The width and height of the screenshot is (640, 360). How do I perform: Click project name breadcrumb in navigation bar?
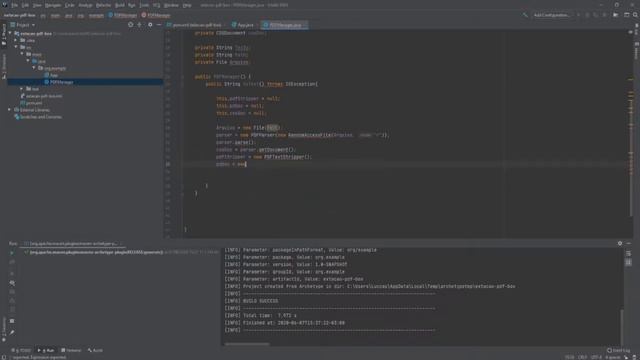click(20, 15)
